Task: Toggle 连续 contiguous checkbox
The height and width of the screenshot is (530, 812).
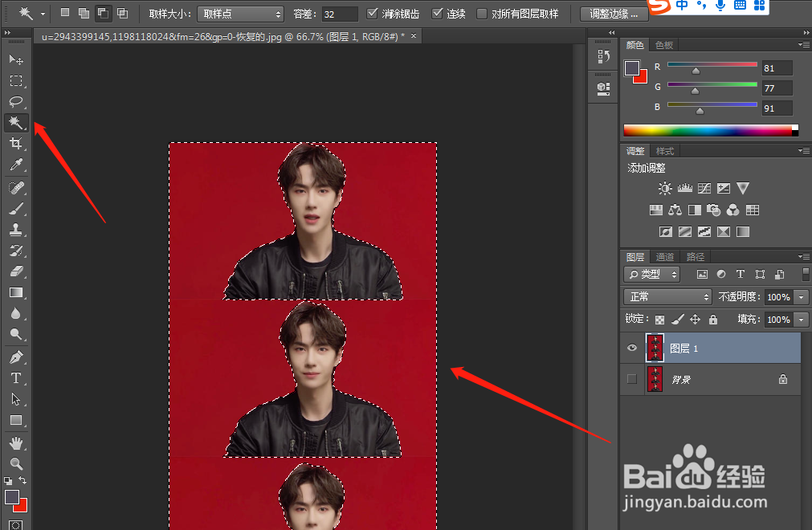Action: [437, 14]
